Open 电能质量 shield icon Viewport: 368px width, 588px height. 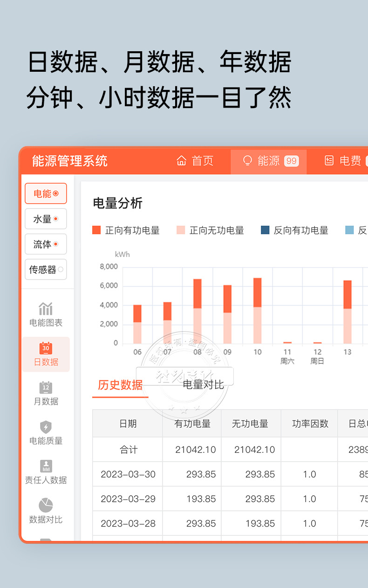(46, 427)
